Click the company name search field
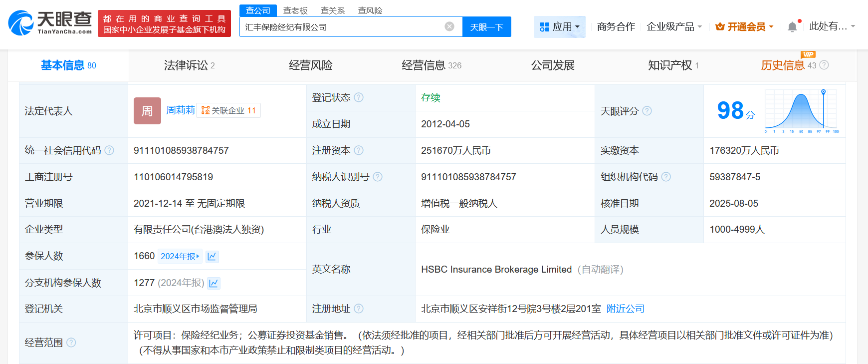 [342, 27]
